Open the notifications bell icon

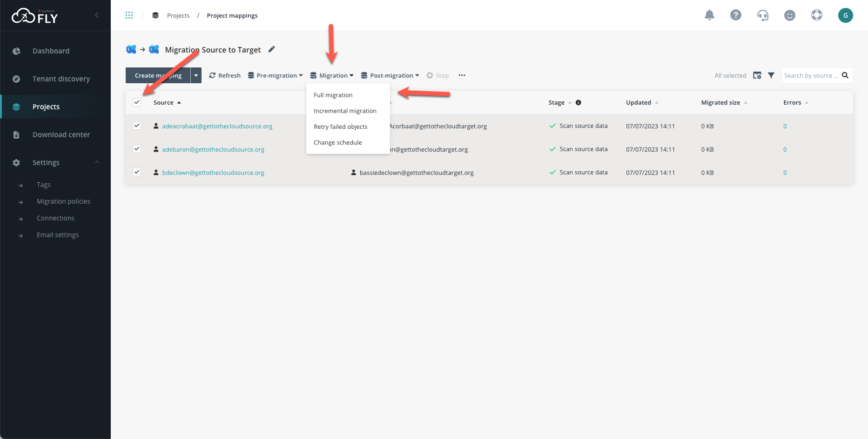point(709,15)
